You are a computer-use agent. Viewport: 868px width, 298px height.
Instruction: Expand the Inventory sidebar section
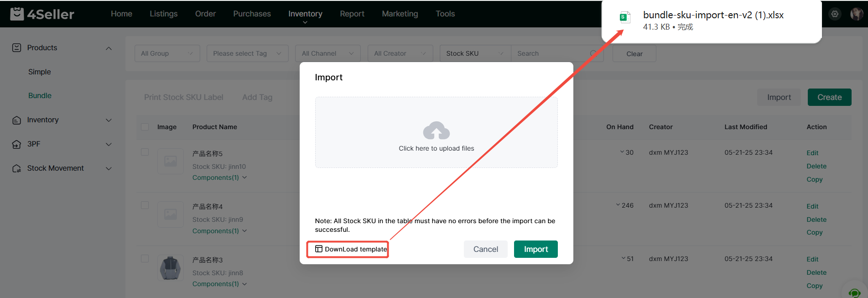[109, 120]
